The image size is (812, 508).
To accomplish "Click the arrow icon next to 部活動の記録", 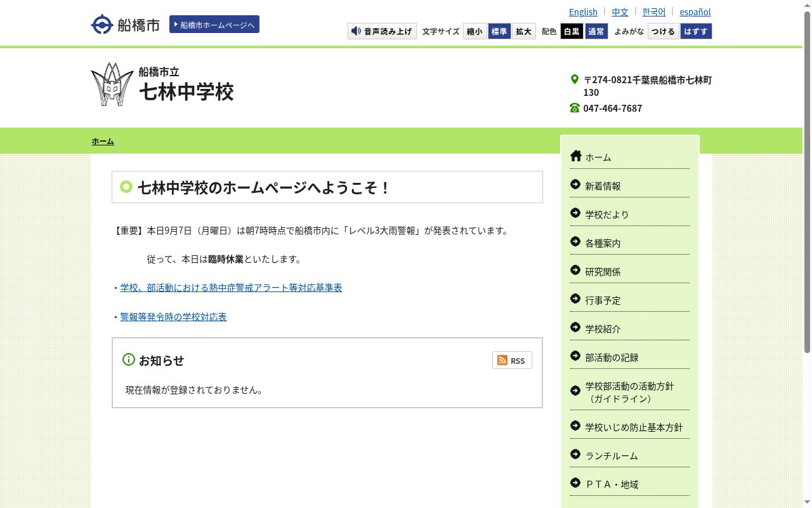I will pyautogui.click(x=575, y=356).
